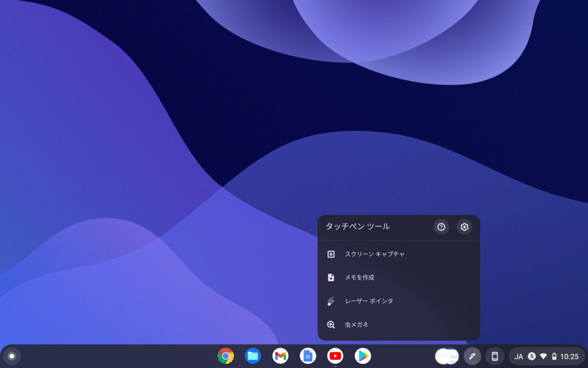Activate the レーザー ポインタ tool
The width and height of the screenshot is (588, 368).
coord(399,301)
